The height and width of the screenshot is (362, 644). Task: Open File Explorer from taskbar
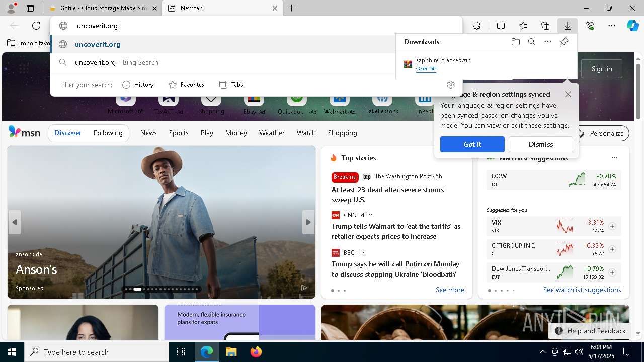(x=231, y=352)
